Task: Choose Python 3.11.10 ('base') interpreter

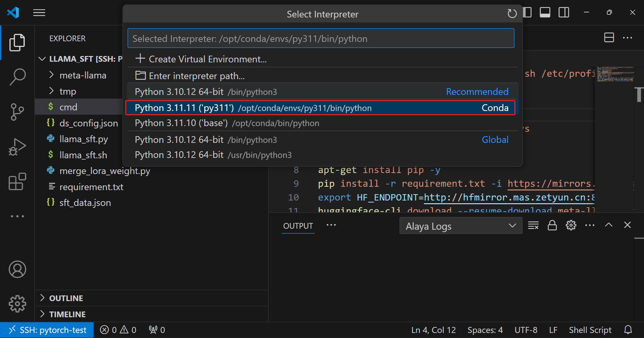Action: pyautogui.click(x=227, y=123)
